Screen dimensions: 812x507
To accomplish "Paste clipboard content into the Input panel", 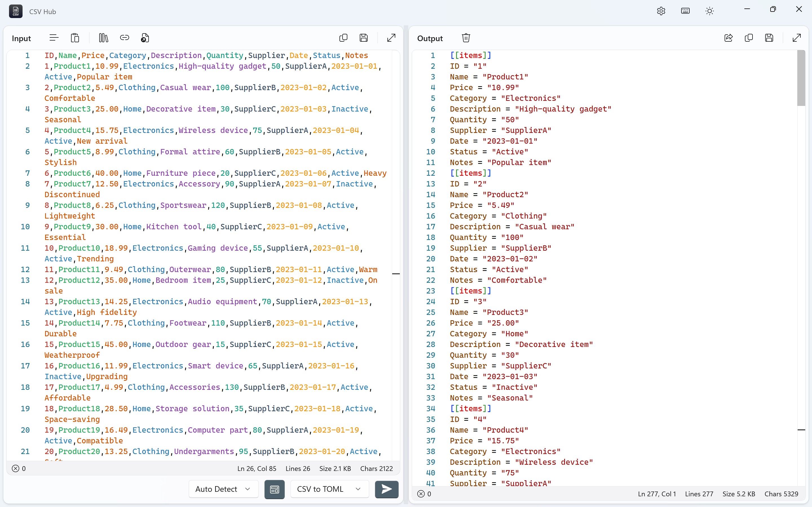I will pos(75,37).
